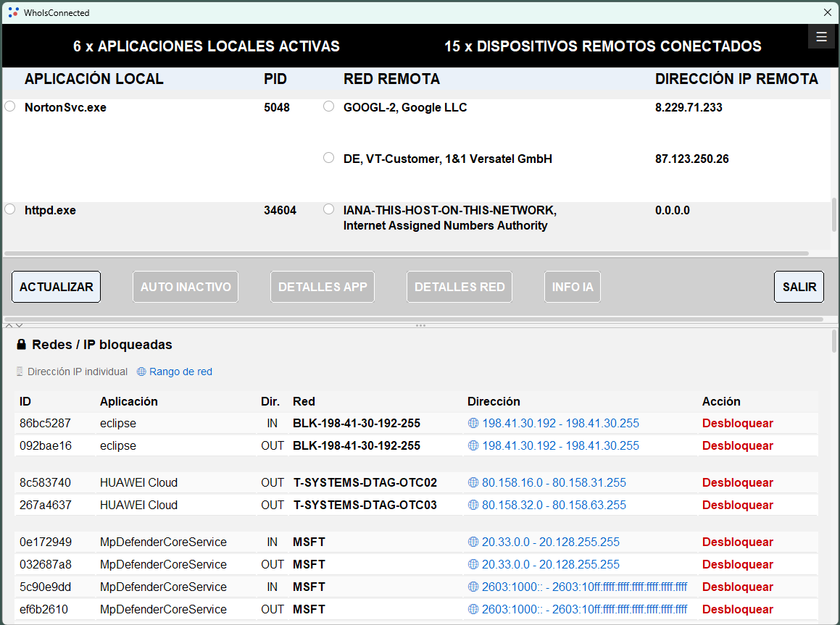Click the device icon beside Dirección IP individual

[20, 372]
